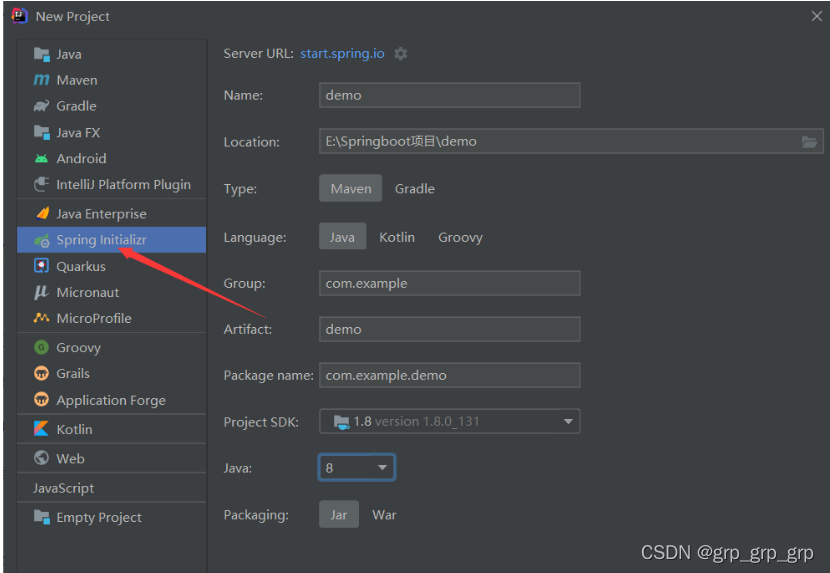Choose Java as the language
The height and width of the screenshot is (573, 830).
tap(342, 237)
